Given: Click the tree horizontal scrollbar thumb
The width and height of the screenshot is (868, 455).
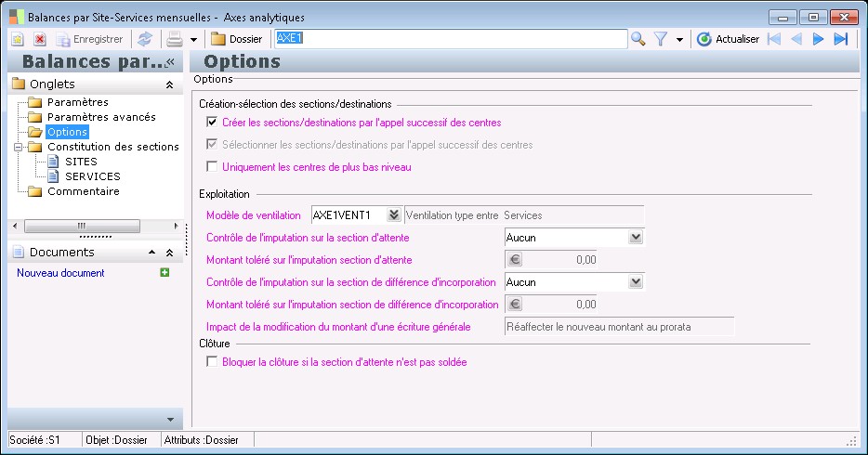Looking at the screenshot, I should pyautogui.click(x=82, y=226).
